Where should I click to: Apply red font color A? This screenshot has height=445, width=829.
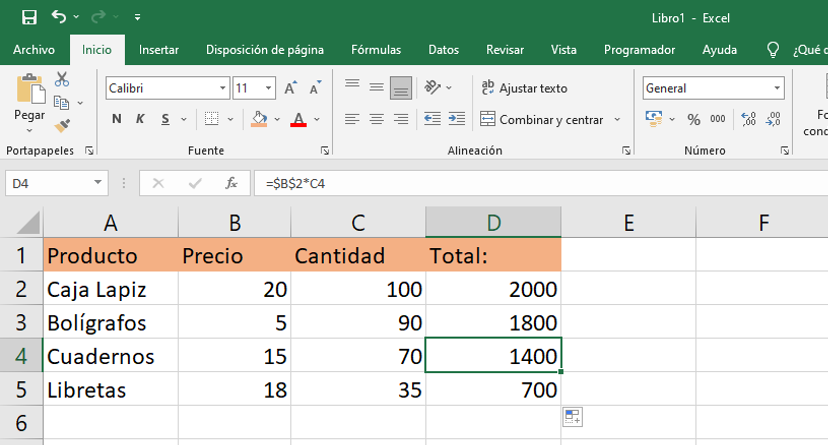click(299, 119)
